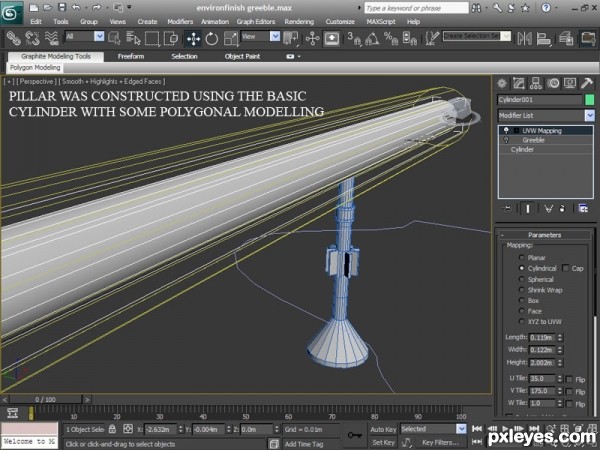
Task: Toggle Selection Lock padlock icon
Action: point(112,429)
